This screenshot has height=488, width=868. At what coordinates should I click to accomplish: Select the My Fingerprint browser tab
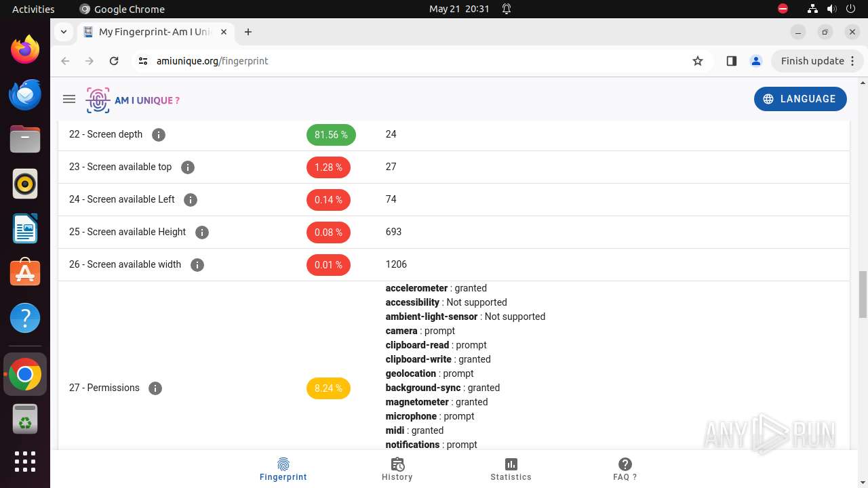coord(155,32)
